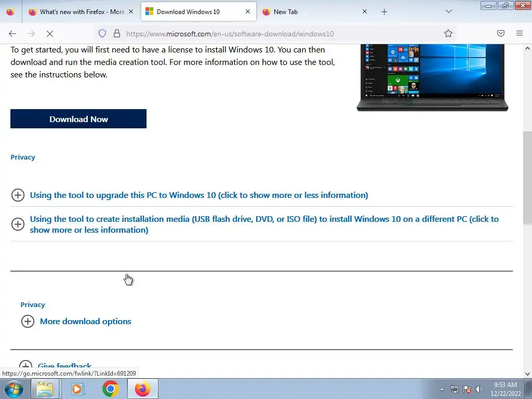Minimize the Firefox window
This screenshot has width=532, height=399.
[x=488, y=5]
